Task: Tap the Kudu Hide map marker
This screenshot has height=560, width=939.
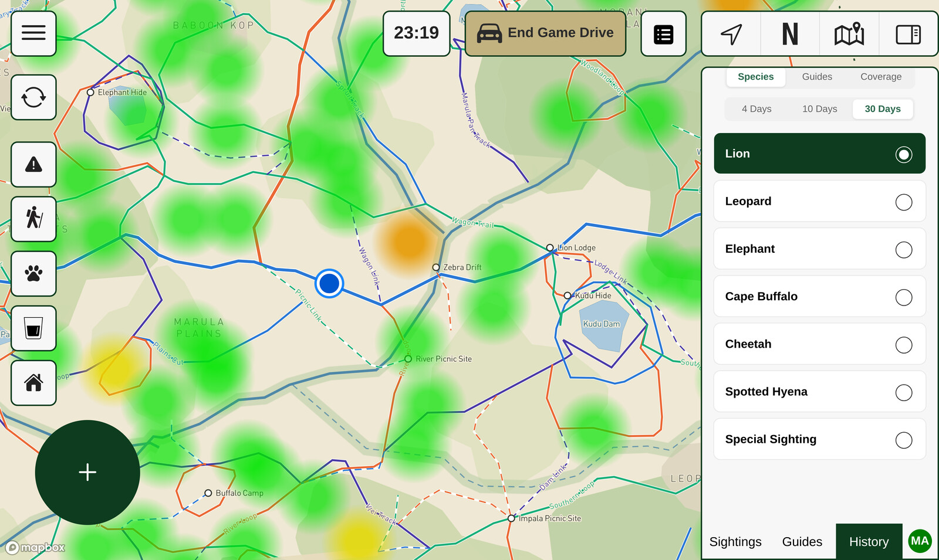Action: [x=567, y=296]
